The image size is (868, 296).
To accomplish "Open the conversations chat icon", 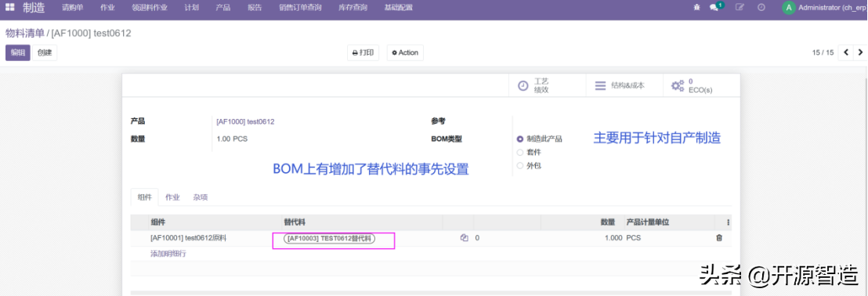I will point(714,8).
